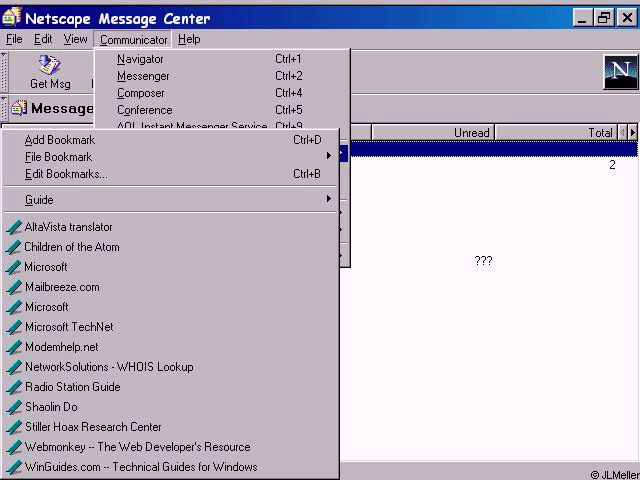Click the NetworkSolutions WHOIS Lookup bookmark icon
This screenshot has width=640, height=480.
14,367
